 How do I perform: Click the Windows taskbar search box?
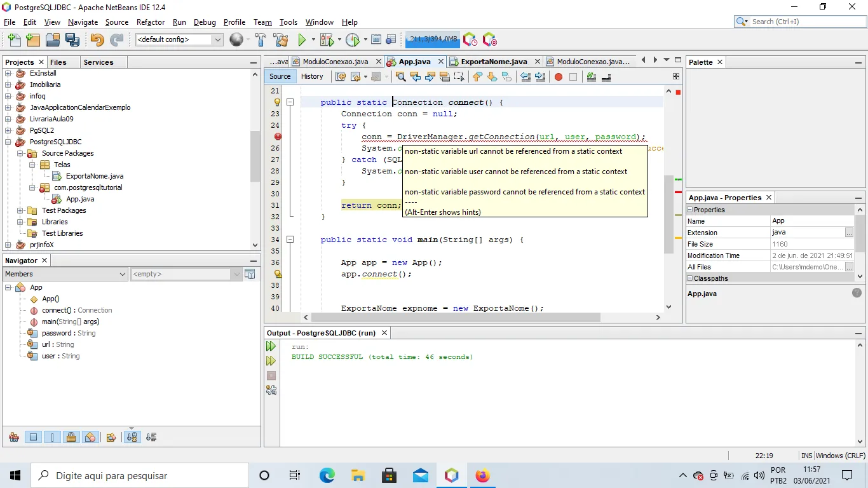(x=140, y=475)
